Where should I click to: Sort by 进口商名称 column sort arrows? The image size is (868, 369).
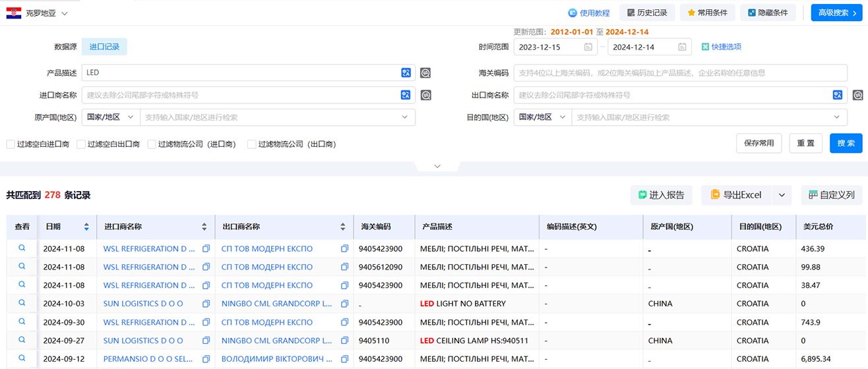pyautogui.click(x=205, y=227)
